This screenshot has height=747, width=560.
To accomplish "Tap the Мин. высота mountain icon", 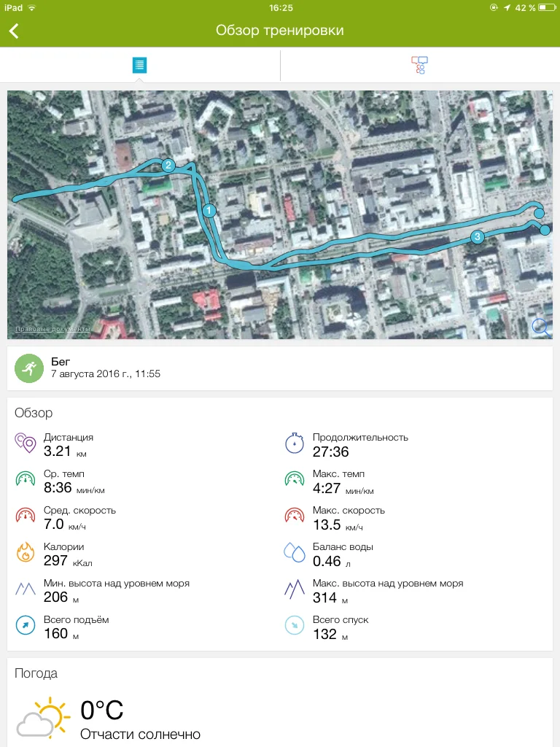I will 26,589.
